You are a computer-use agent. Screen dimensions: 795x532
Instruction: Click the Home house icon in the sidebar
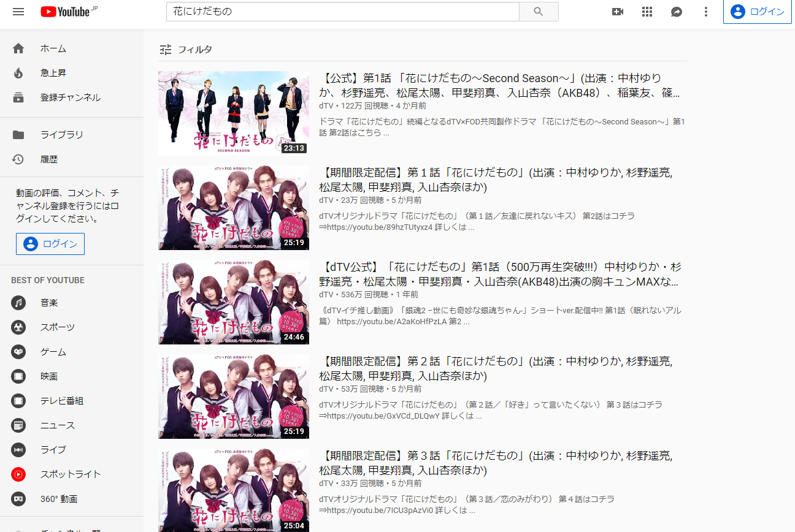18,48
